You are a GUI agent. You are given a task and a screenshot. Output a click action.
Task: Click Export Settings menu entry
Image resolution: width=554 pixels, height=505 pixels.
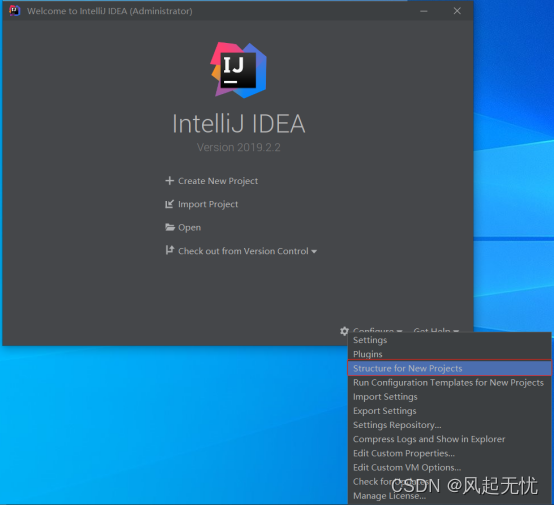pos(449,411)
